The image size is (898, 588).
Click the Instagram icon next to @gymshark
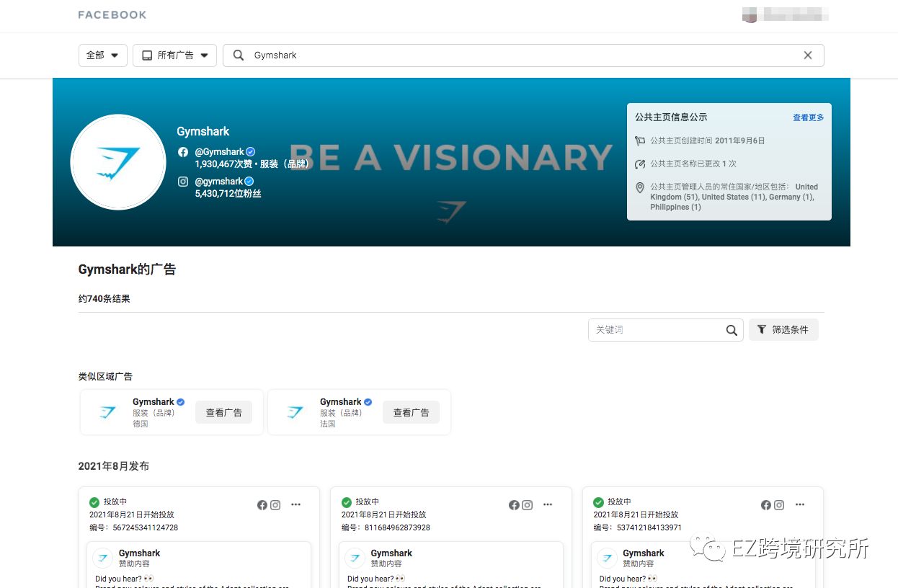183,182
